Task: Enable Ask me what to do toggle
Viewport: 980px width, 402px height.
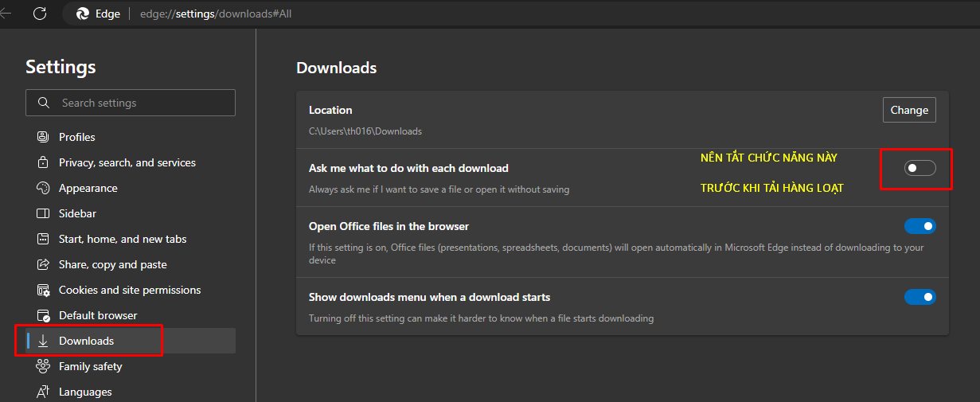Action: tap(919, 168)
